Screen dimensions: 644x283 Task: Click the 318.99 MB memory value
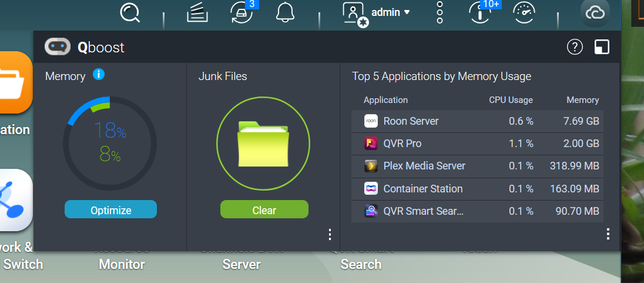574,166
